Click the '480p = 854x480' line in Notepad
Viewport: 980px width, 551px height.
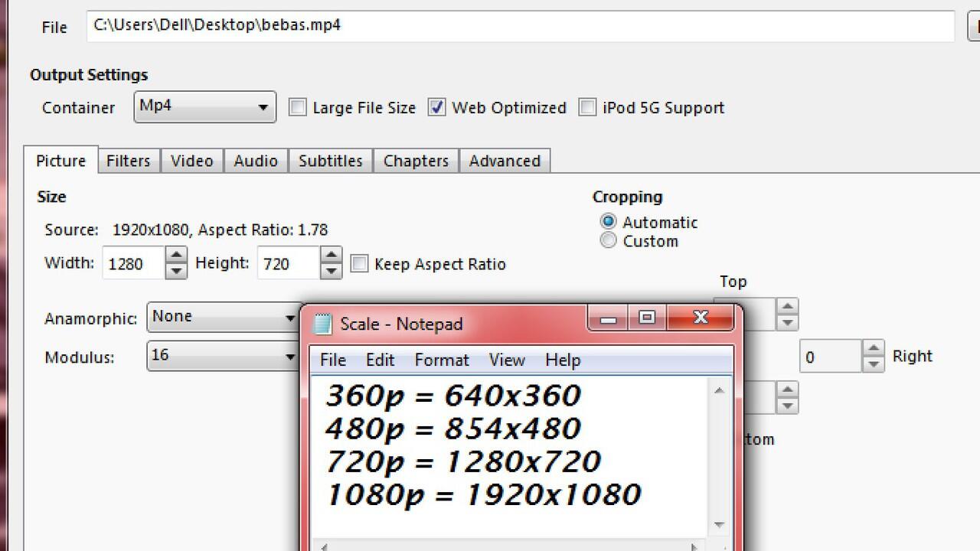pos(453,429)
